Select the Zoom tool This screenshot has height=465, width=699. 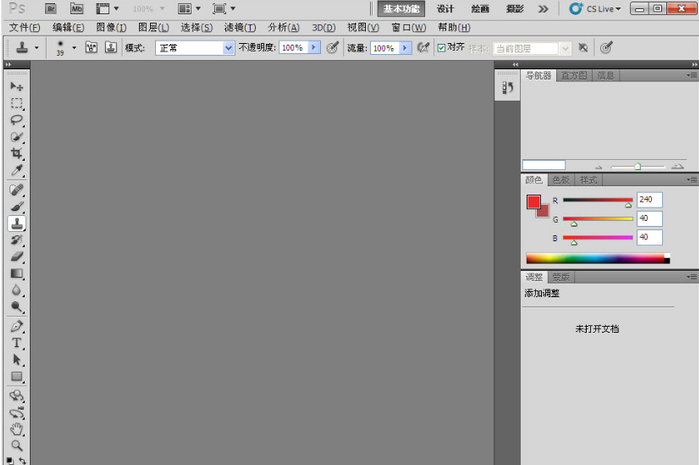point(16,445)
